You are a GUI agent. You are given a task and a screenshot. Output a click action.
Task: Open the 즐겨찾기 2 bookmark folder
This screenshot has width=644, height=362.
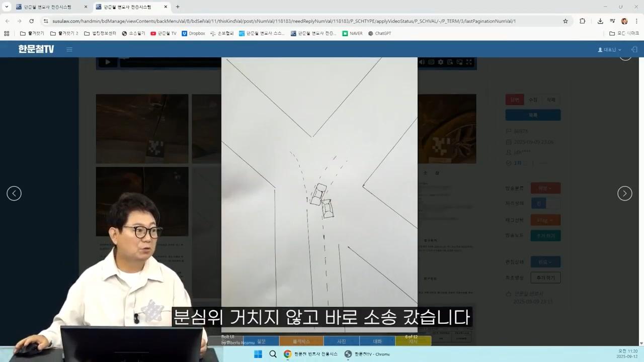(64, 33)
